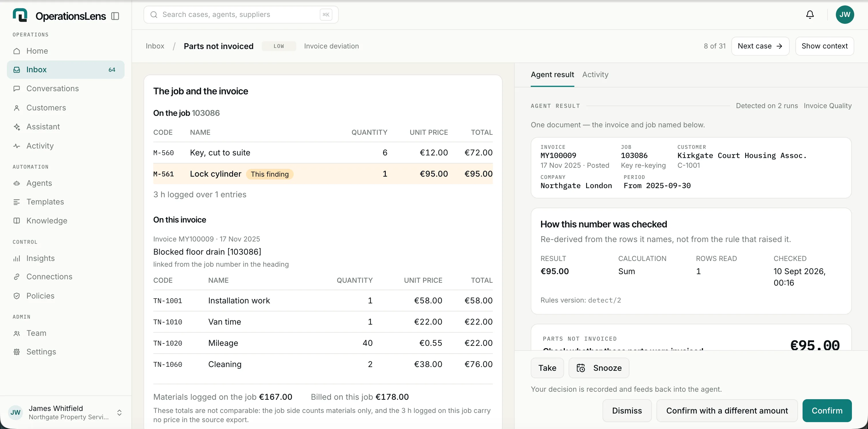Open the JW profile avatar menu
The width and height of the screenshot is (868, 429).
pos(844,14)
